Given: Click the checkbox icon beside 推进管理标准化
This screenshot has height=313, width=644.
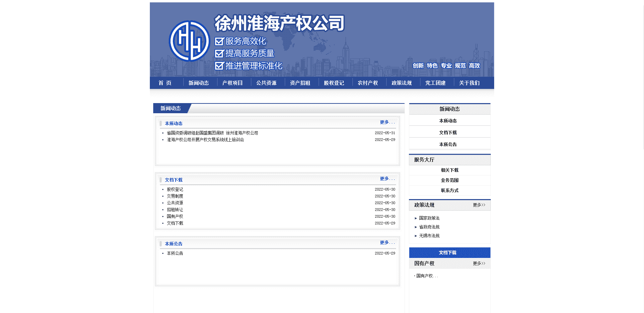Looking at the screenshot, I should pyautogui.click(x=219, y=66).
